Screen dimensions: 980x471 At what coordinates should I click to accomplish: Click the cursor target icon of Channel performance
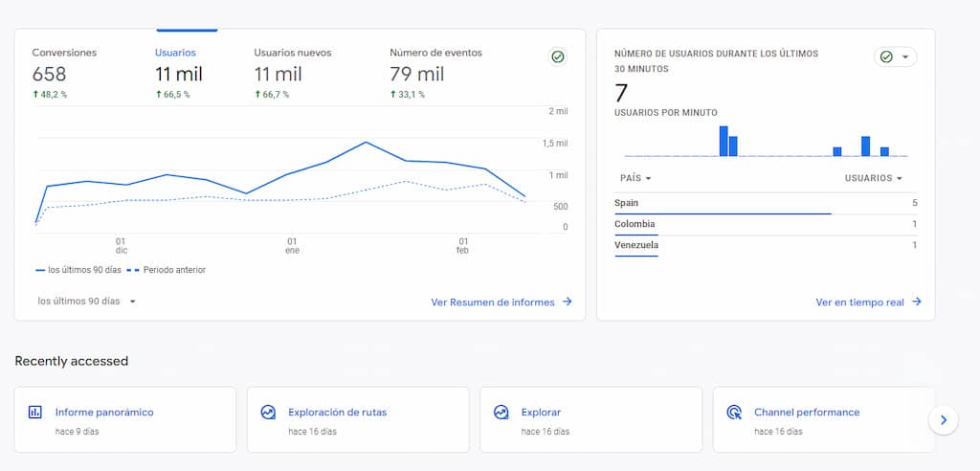(x=734, y=413)
